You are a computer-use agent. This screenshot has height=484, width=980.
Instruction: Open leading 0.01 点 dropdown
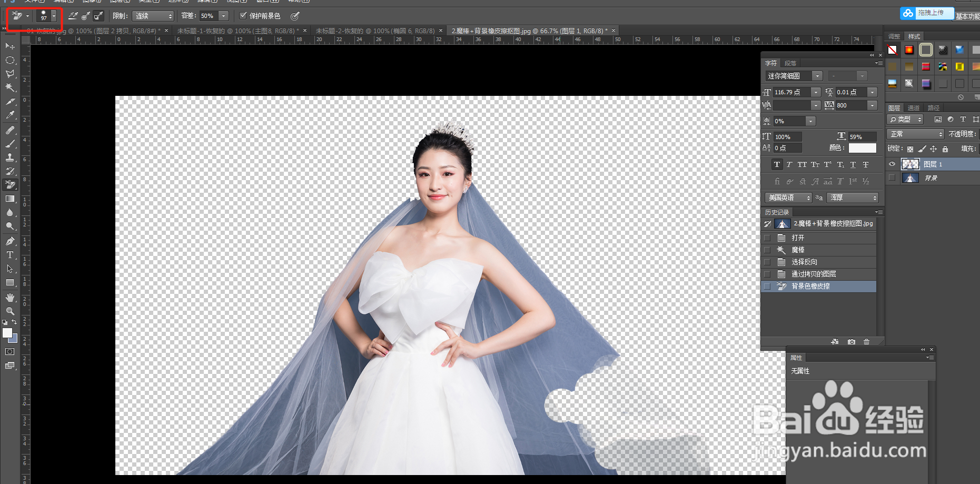click(x=872, y=92)
